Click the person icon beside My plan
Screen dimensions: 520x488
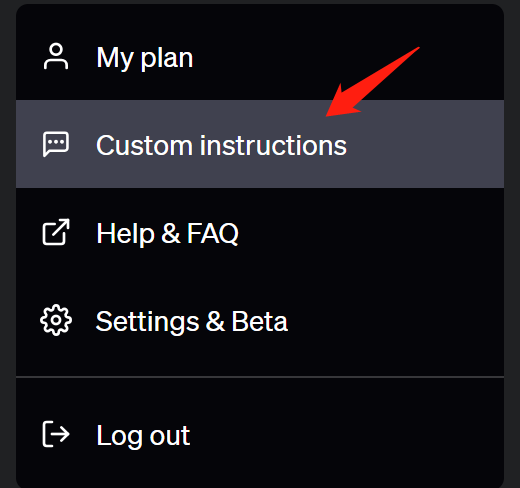tap(56, 56)
